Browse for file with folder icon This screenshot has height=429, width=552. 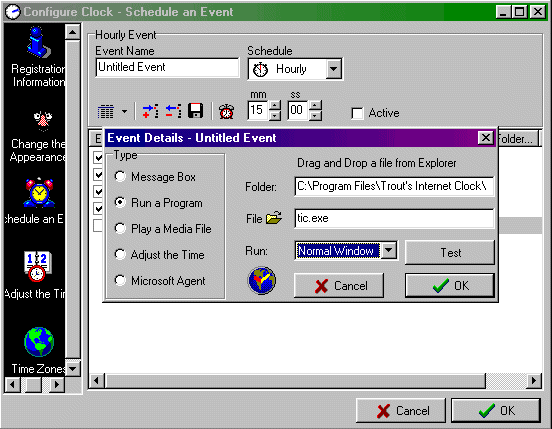274,218
